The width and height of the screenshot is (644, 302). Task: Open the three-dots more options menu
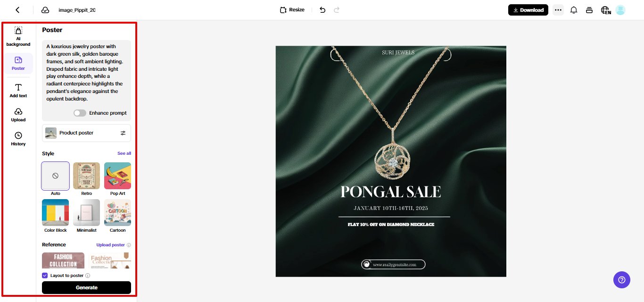[x=558, y=10]
